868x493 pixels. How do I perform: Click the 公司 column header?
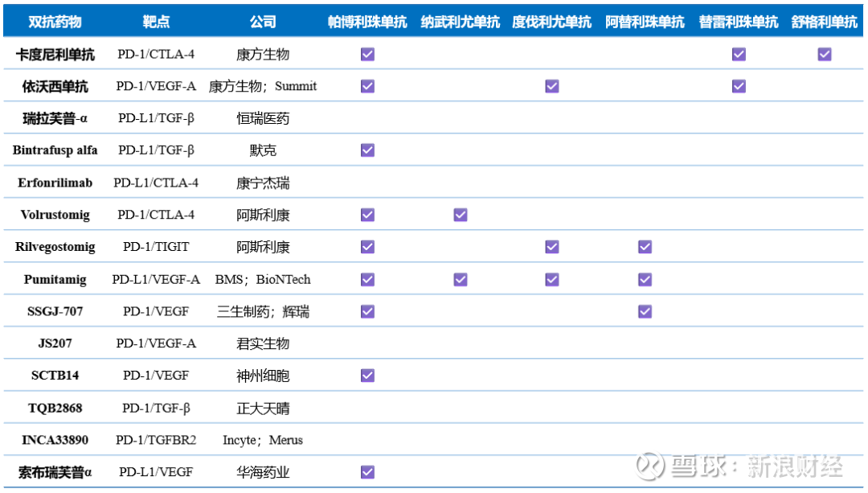262,22
